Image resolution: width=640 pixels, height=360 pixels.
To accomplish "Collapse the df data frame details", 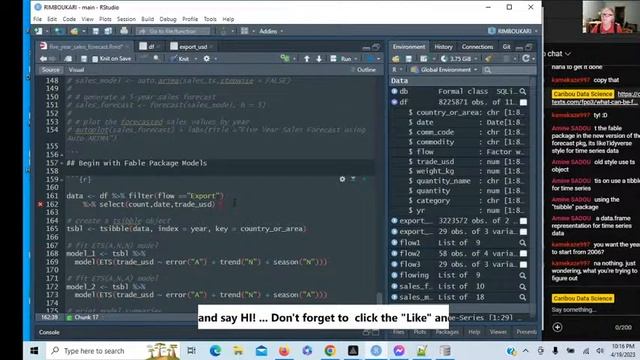I will pos(394,102).
